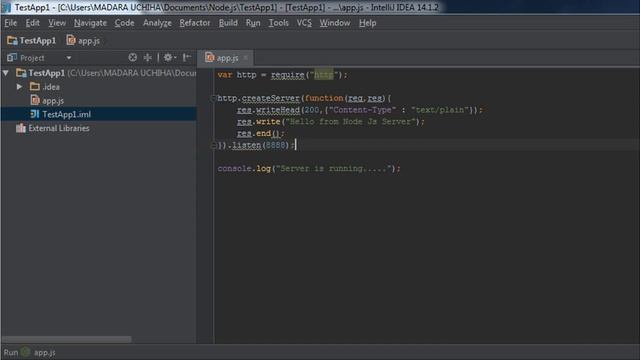Hide the Project tool window

pyautogui.click(x=187, y=58)
